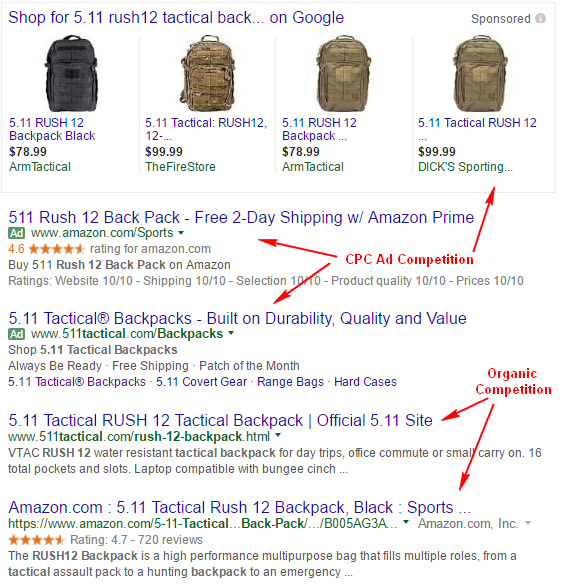
Task: Follow the 5.11 Covert Gear sitelink
Action: [x=202, y=382]
